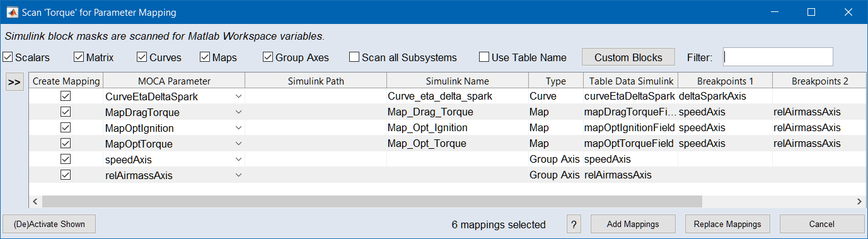Click left arrow of horizontal scrollbar
This screenshot has width=868, height=239.
(35, 201)
